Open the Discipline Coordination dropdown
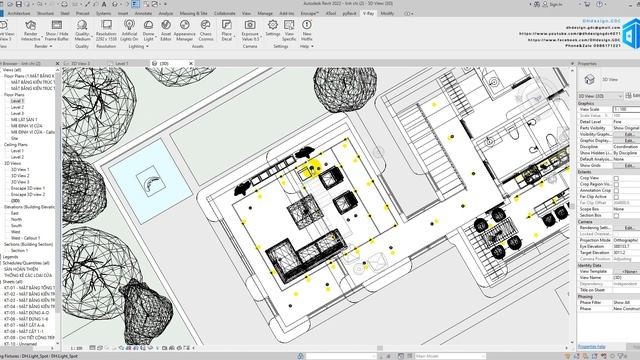Screen dimensions: 640x360 pyautogui.click(x=626, y=147)
